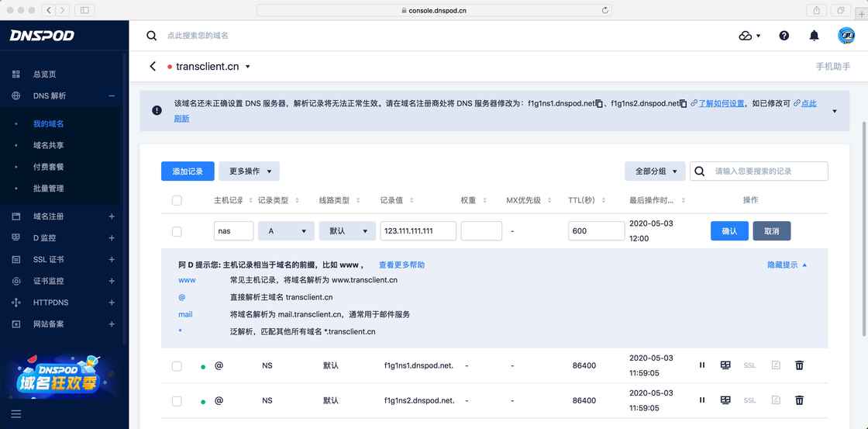Open the 全部分组 group filter dropdown

[655, 171]
